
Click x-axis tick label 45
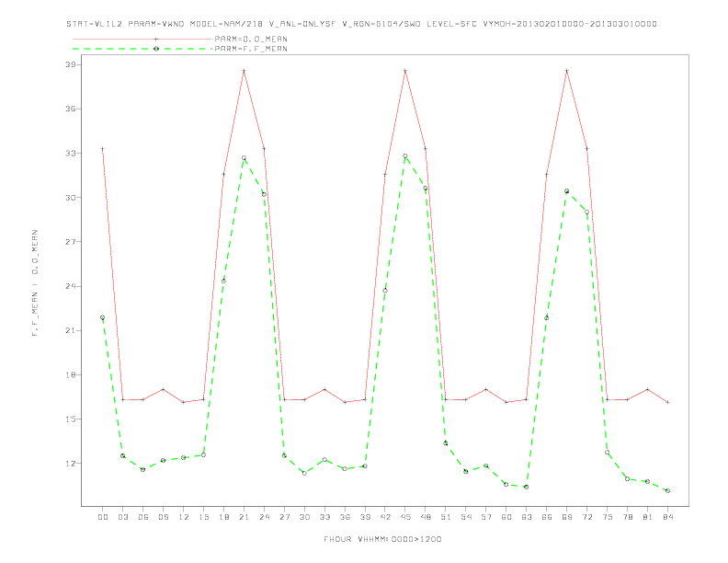pyautogui.click(x=405, y=517)
